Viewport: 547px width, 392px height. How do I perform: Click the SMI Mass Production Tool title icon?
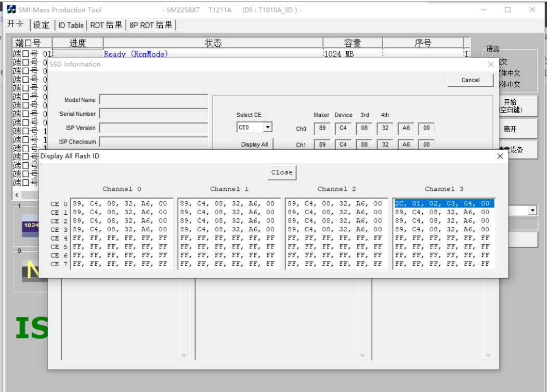pos(11,10)
